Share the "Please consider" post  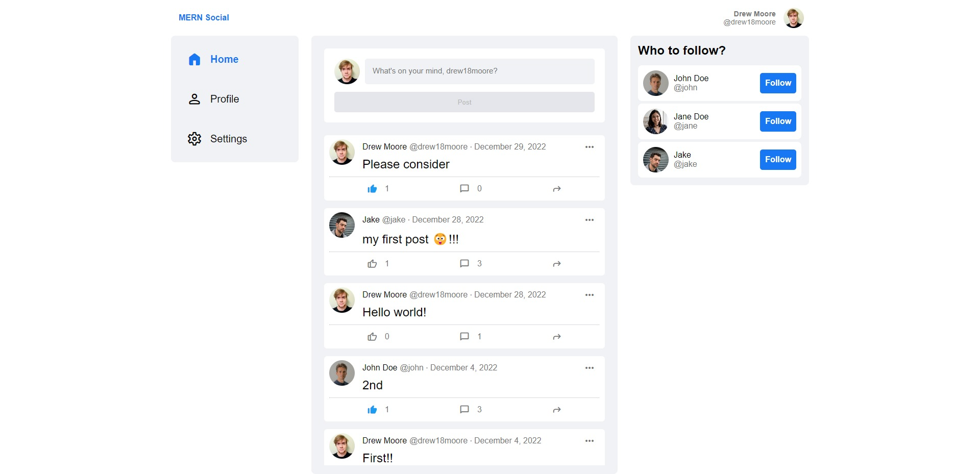pyautogui.click(x=557, y=189)
